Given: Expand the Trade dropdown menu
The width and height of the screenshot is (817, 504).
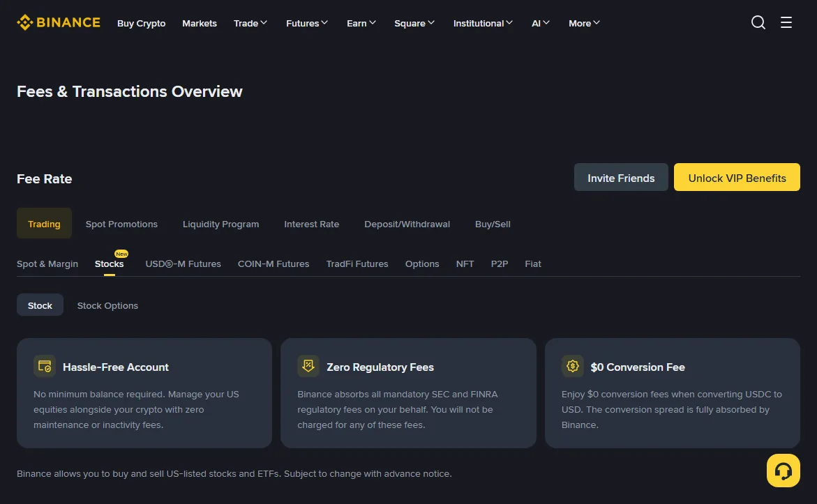Looking at the screenshot, I should [250, 23].
